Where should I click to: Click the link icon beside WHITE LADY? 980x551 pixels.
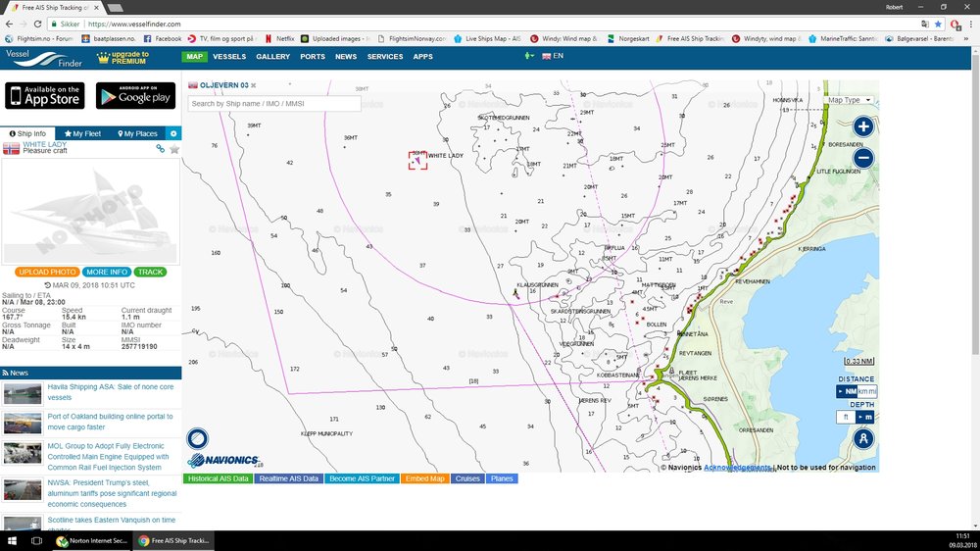[161, 149]
